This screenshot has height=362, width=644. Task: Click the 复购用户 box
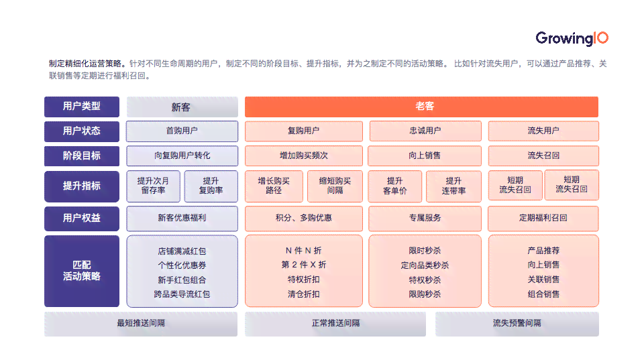[303, 131]
